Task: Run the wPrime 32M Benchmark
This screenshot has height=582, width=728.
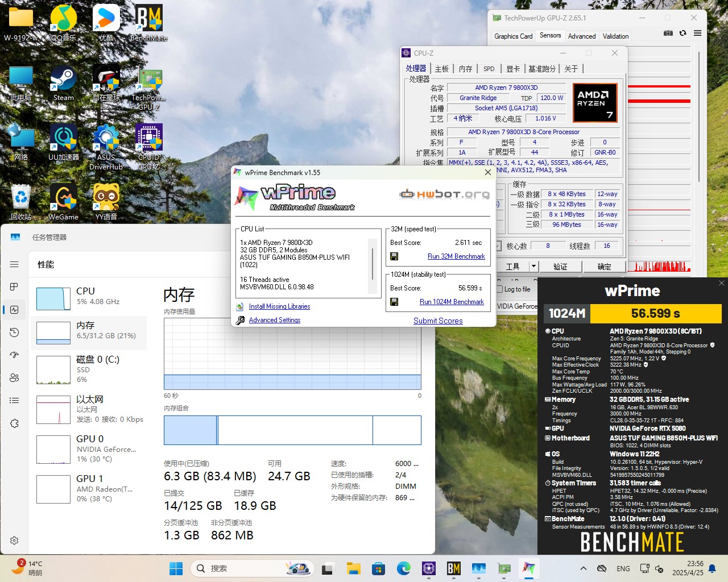Action: [456, 256]
